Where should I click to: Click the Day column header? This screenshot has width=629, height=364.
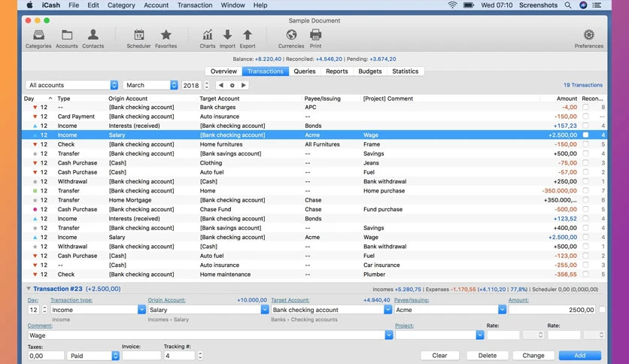[x=38, y=99]
